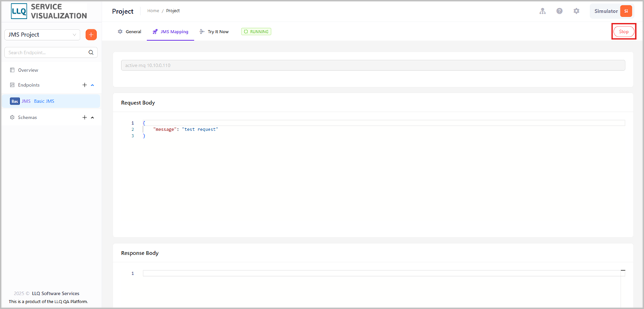Screen dimensions: 644x309
Task: Switch to the JMS Mapping tab
Action: pyautogui.click(x=171, y=32)
